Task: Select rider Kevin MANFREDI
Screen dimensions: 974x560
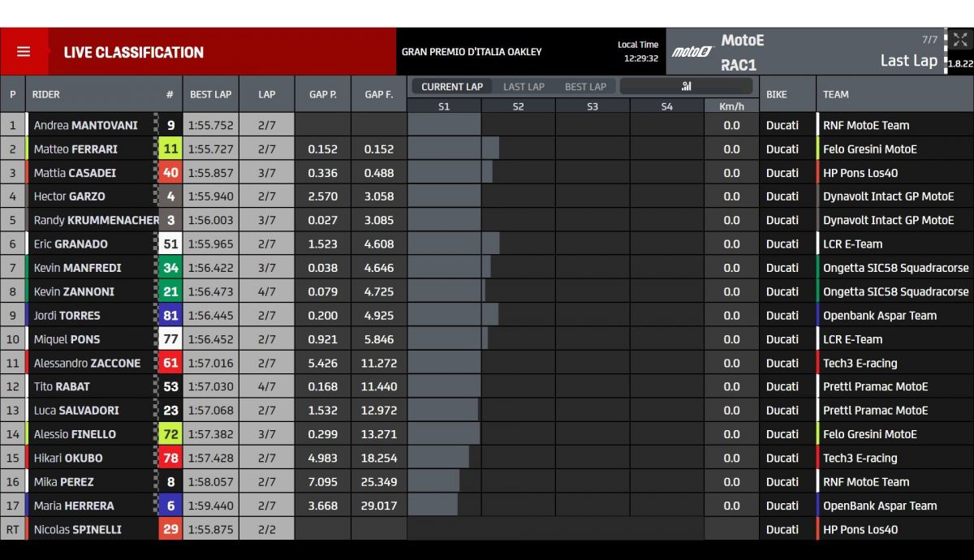Action: [x=77, y=267]
